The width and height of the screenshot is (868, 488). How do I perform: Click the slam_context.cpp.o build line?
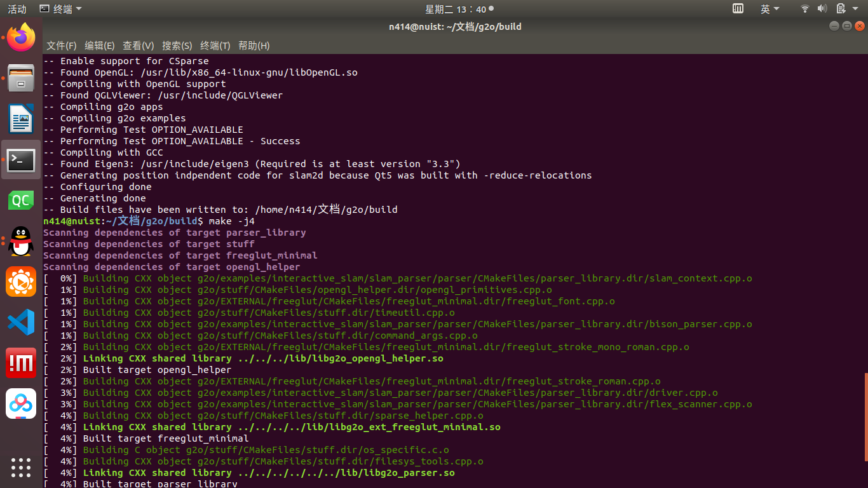[x=398, y=278]
